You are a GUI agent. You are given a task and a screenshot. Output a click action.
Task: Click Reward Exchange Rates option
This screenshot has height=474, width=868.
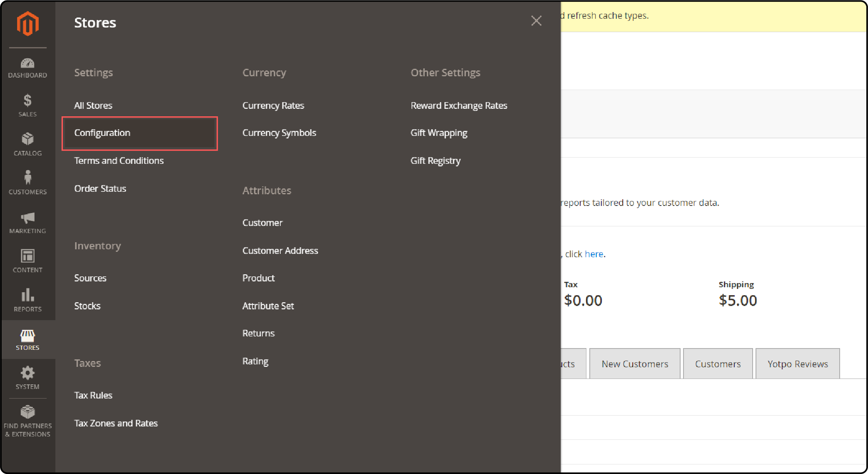(x=459, y=105)
